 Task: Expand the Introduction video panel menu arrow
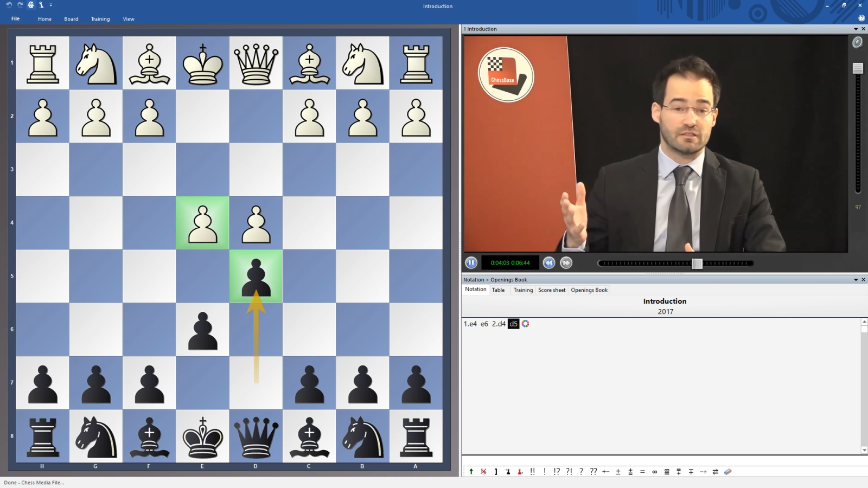856,29
